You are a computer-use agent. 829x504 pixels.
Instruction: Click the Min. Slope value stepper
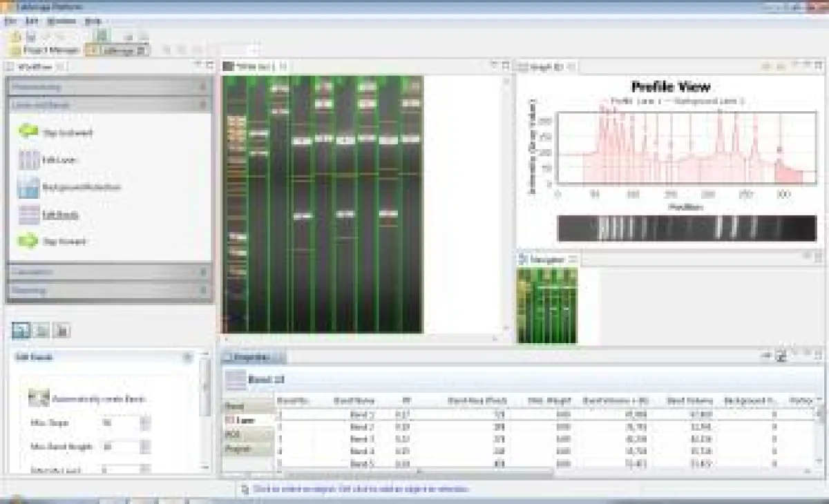point(144,423)
